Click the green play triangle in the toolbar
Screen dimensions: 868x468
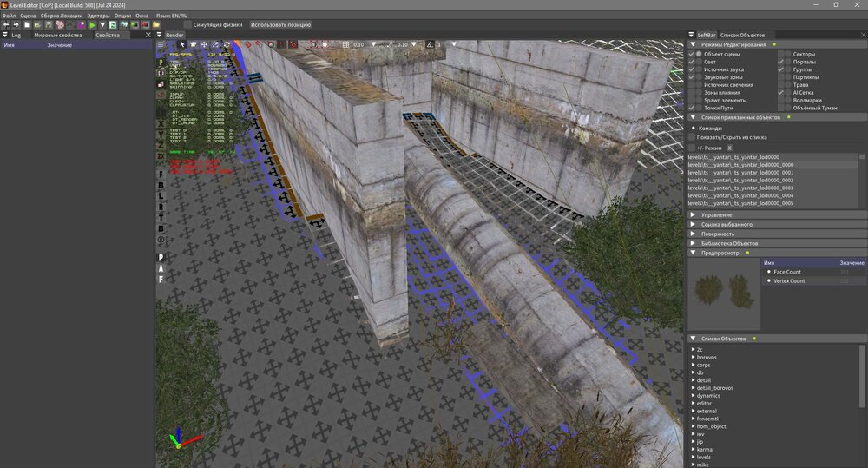tap(93, 25)
